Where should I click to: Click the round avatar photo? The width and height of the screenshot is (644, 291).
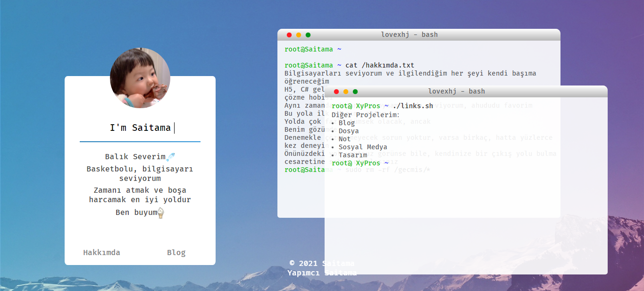click(140, 78)
